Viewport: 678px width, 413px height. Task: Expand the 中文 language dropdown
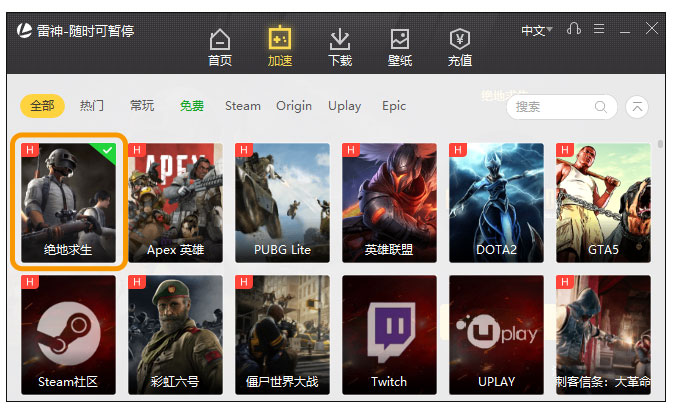(x=536, y=31)
